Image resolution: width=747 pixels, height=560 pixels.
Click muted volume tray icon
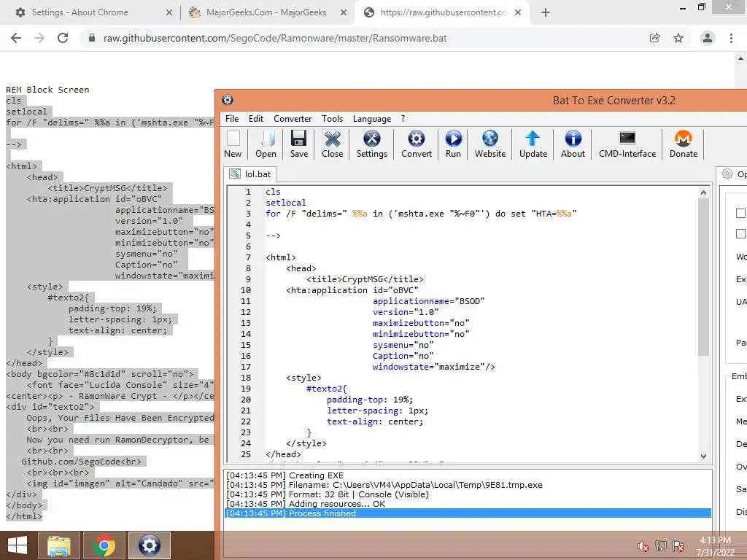tap(643, 546)
